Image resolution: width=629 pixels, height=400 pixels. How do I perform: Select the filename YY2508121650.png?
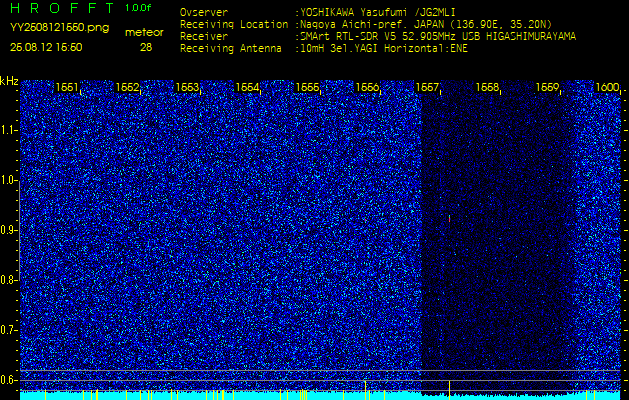click(x=59, y=27)
